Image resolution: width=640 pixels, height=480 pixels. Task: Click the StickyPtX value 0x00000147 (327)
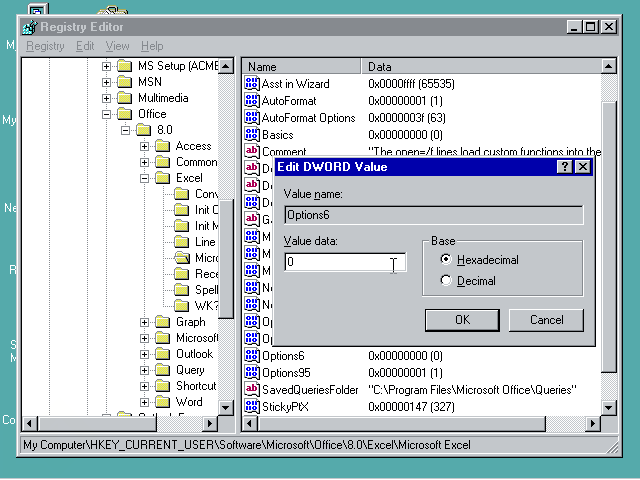click(411, 407)
